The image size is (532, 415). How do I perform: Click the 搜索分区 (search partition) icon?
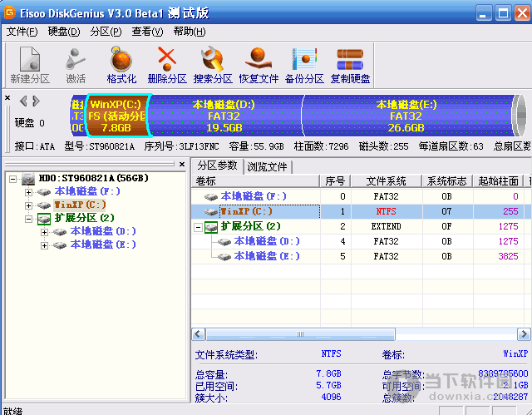213,65
